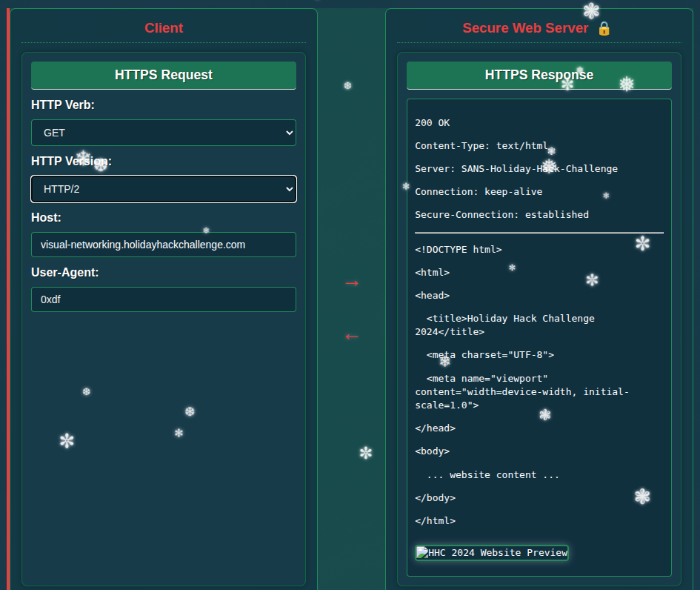Click the HTTPS Response header bar
This screenshot has width=700, height=590.
(539, 75)
